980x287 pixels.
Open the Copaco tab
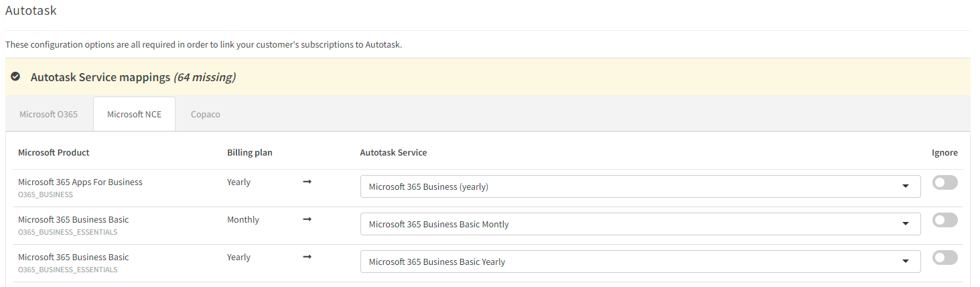pos(205,114)
